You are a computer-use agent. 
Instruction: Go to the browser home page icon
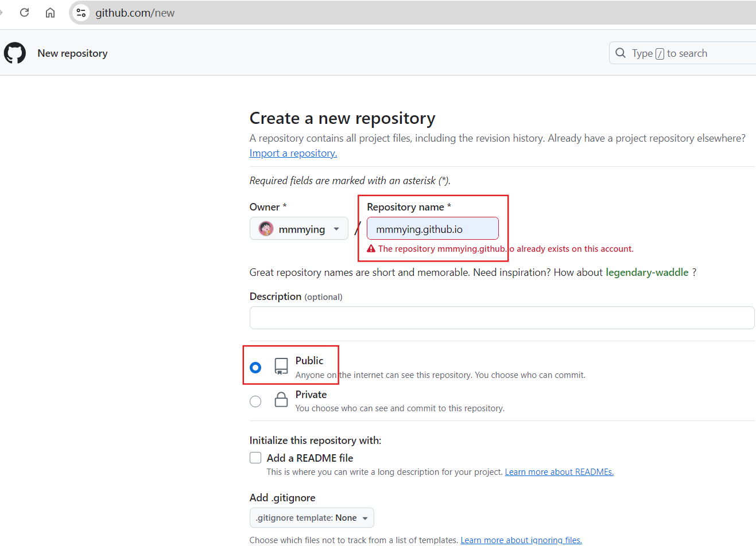tap(51, 13)
